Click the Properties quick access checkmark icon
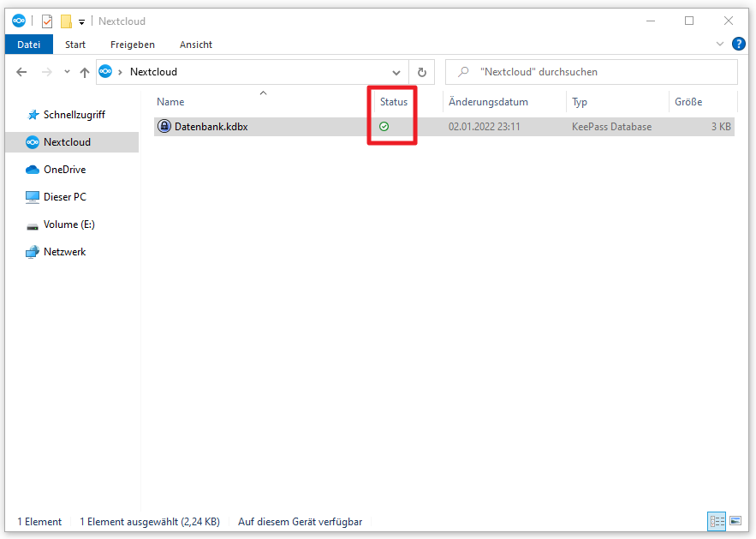Image resolution: width=756 pixels, height=539 pixels. coord(47,21)
